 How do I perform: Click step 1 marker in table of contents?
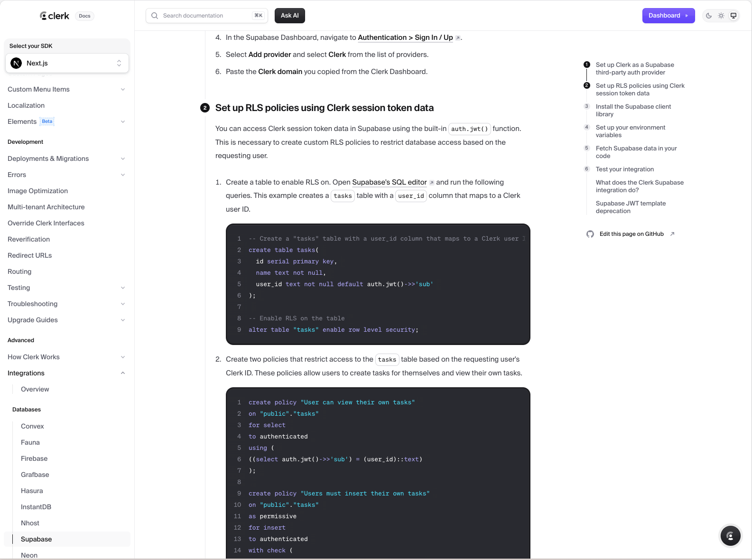[587, 65]
